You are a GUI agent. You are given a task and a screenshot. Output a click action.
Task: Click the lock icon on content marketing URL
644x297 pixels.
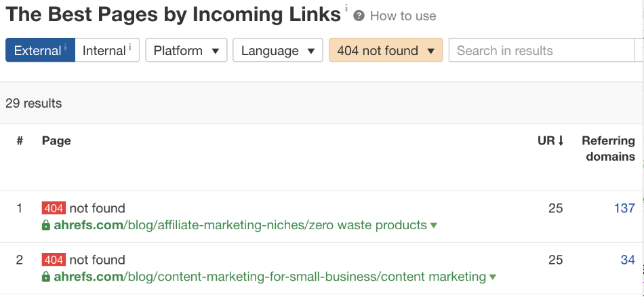point(46,277)
